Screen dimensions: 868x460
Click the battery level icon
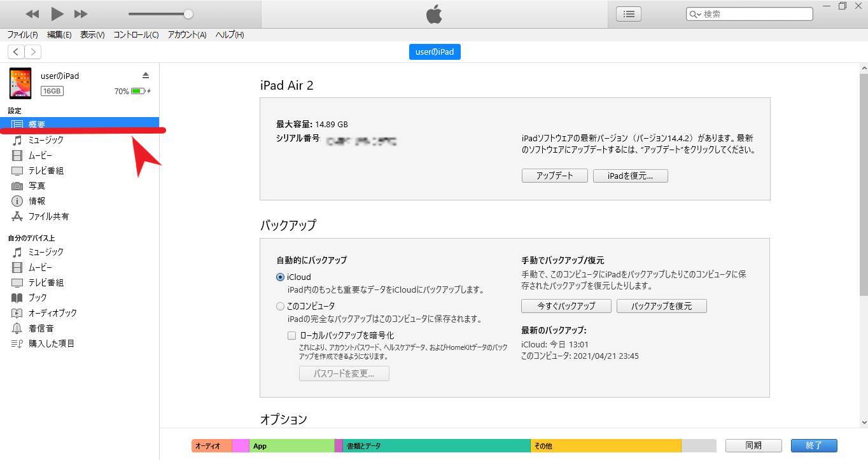(x=137, y=91)
